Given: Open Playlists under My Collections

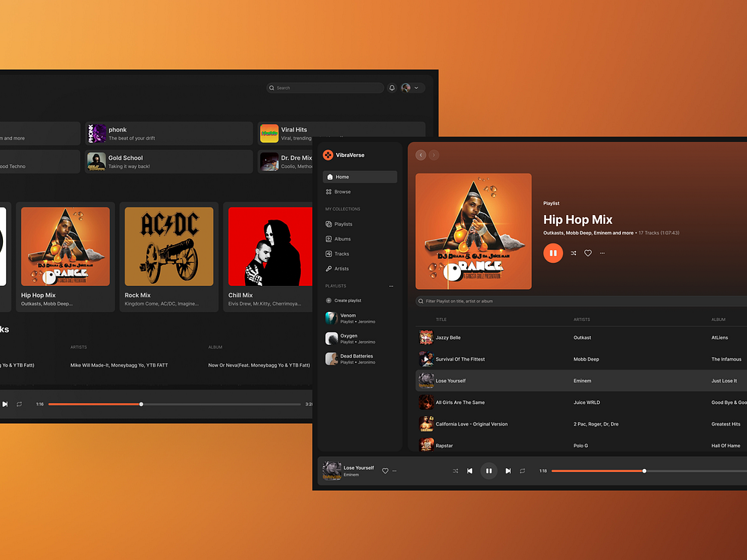Looking at the screenshot, I should pyautogui.click(x=344, y=224).
